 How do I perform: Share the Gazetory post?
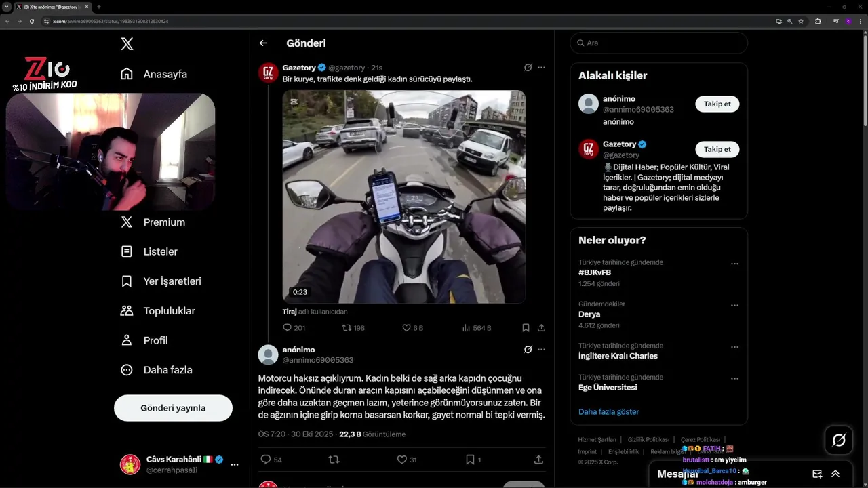541,328
